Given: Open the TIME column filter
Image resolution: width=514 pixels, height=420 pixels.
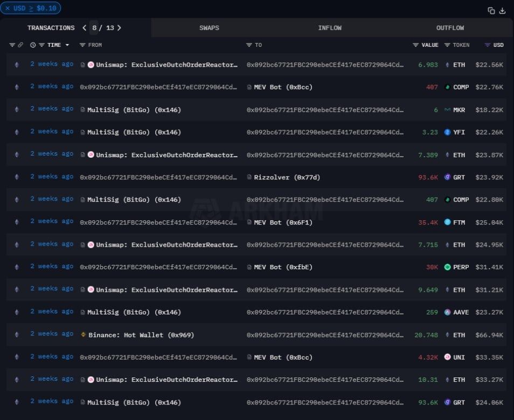Looking at the screenshot, I should pyautogui.click(x=41, y=45).
